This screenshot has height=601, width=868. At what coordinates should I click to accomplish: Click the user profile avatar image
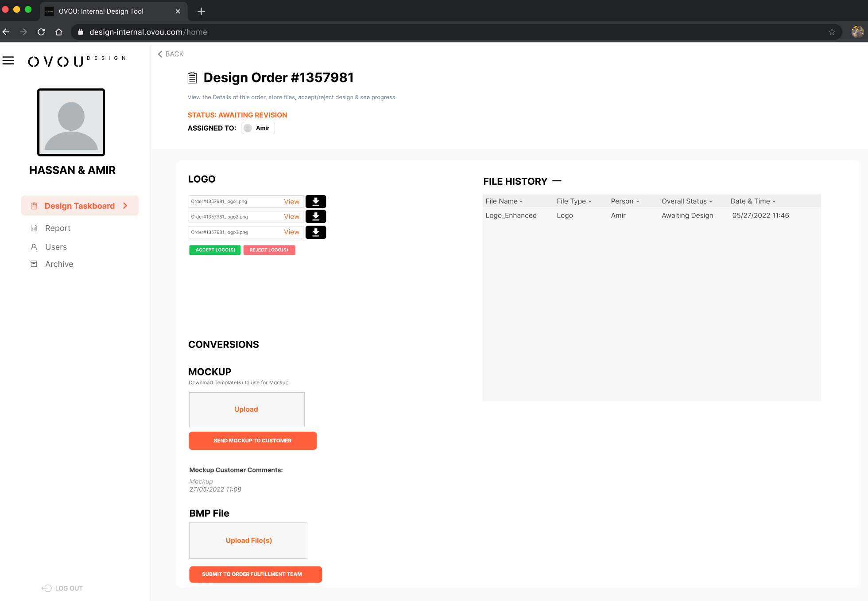pos(71,122)
